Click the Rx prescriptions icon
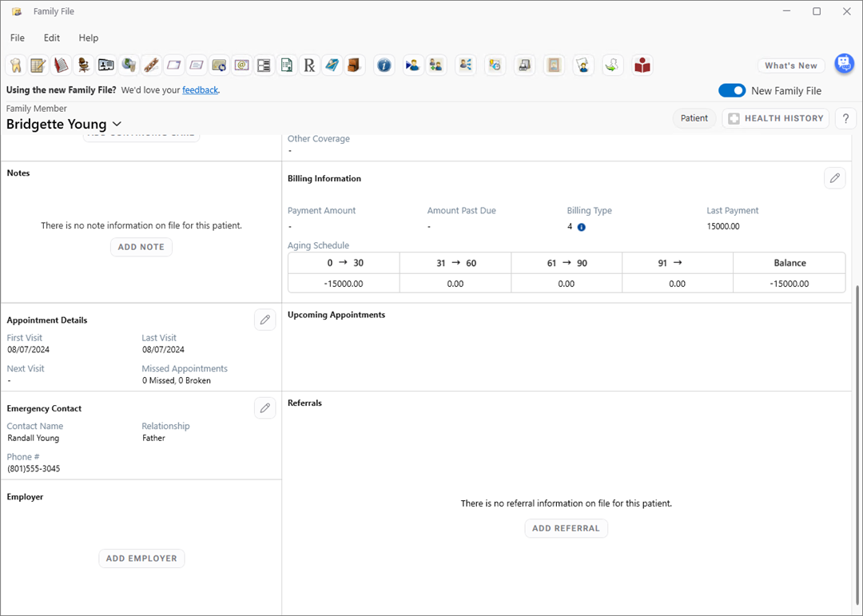 point(309,66)
